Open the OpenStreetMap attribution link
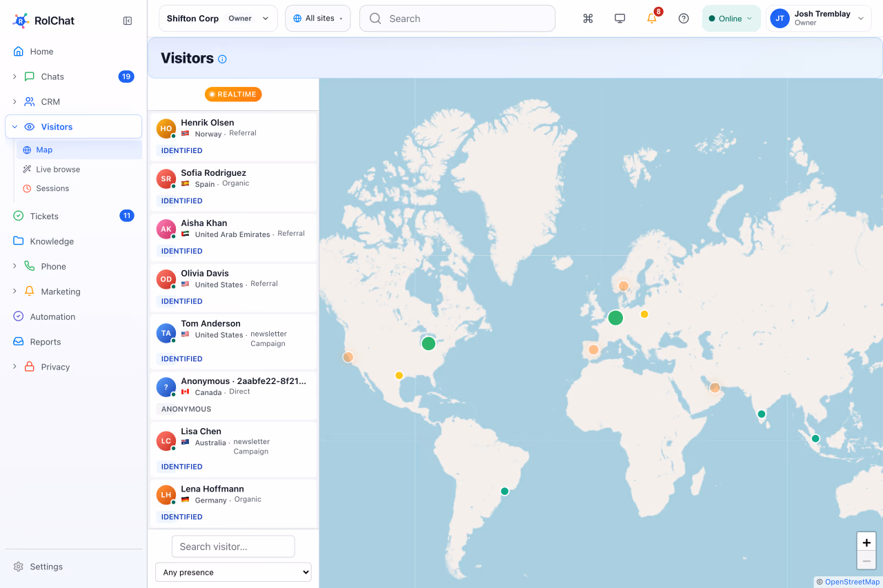The width and height of the screenshot is (883, 588). [853, 582]
